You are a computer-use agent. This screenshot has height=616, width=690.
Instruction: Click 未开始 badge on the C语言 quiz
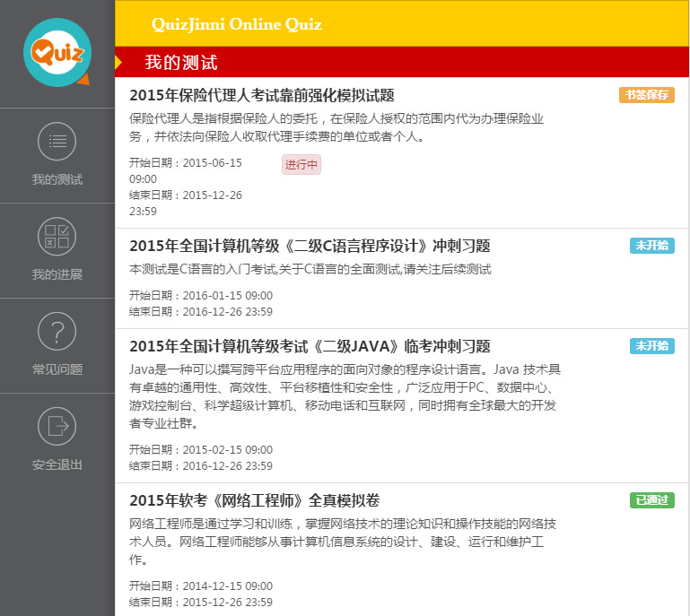coord(651,246)
